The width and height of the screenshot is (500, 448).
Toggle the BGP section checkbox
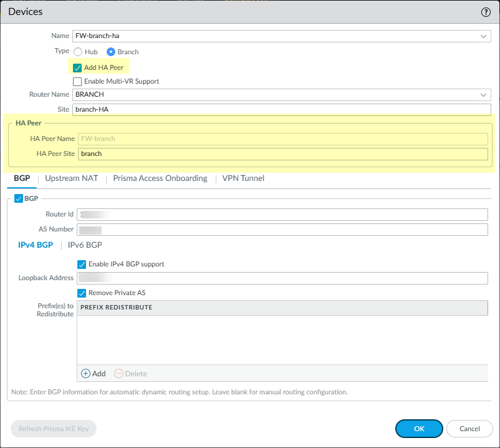18,198
